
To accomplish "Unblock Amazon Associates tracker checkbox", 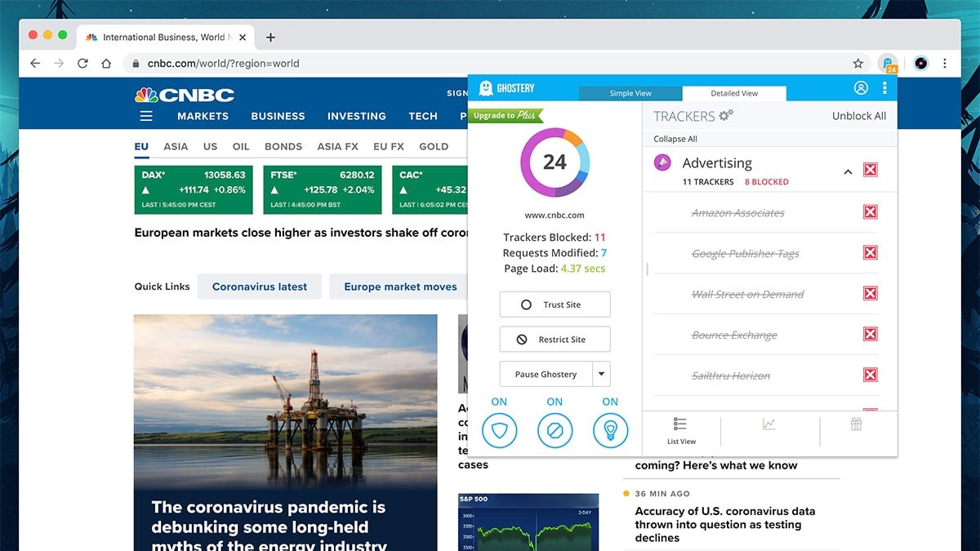I will tap(870, 212).
